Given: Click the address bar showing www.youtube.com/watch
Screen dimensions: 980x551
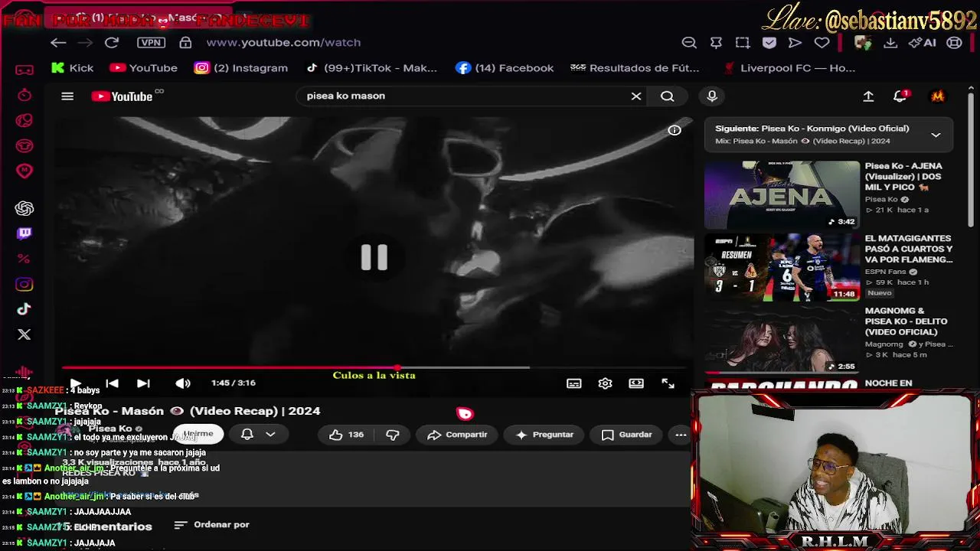Looking at the screenshot, I should pos(283,43).
